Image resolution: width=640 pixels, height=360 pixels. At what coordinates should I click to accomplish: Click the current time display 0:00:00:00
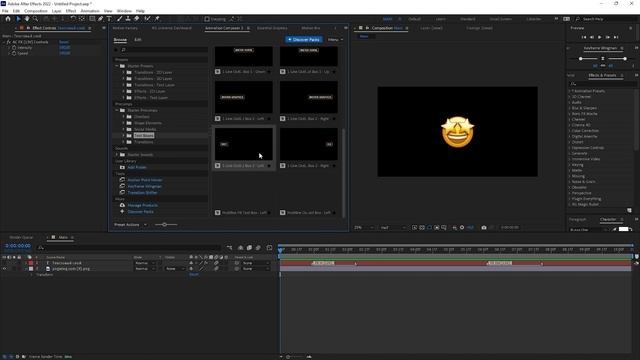[18, 246]
